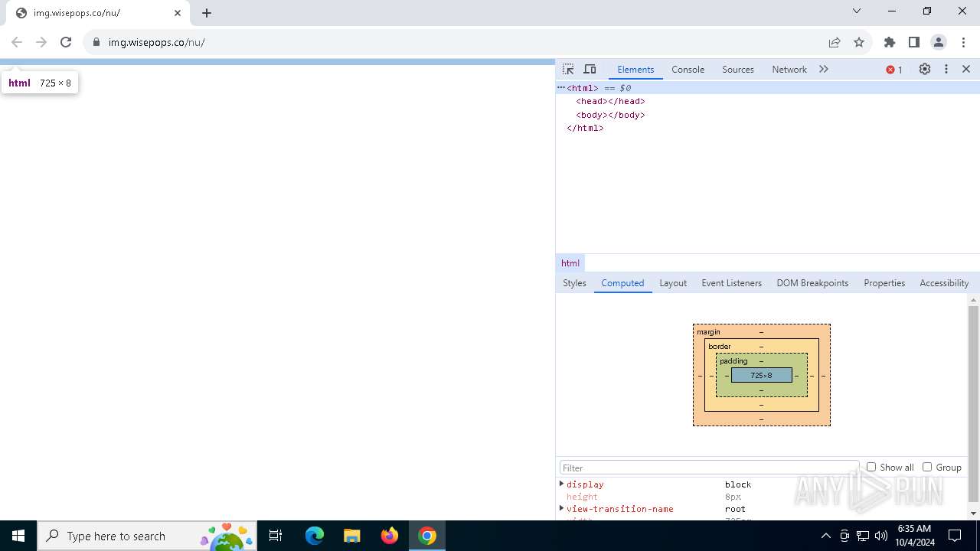This screenshot has width=980, height=551.
Task: Toggle the device toolbar icon
Action: tap(590, 69)
